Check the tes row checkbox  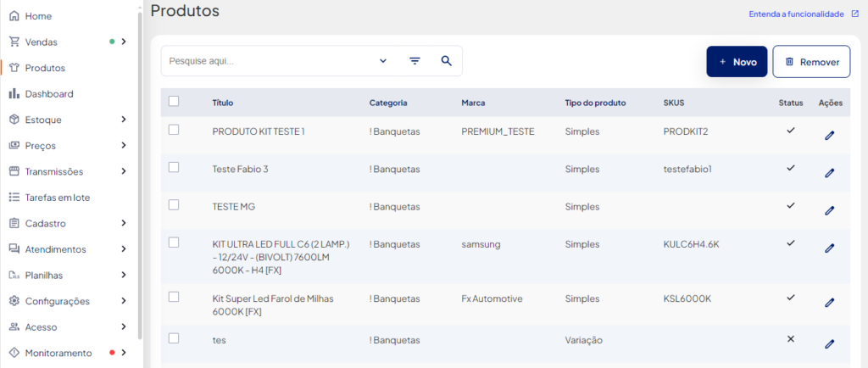pos(174,338)
